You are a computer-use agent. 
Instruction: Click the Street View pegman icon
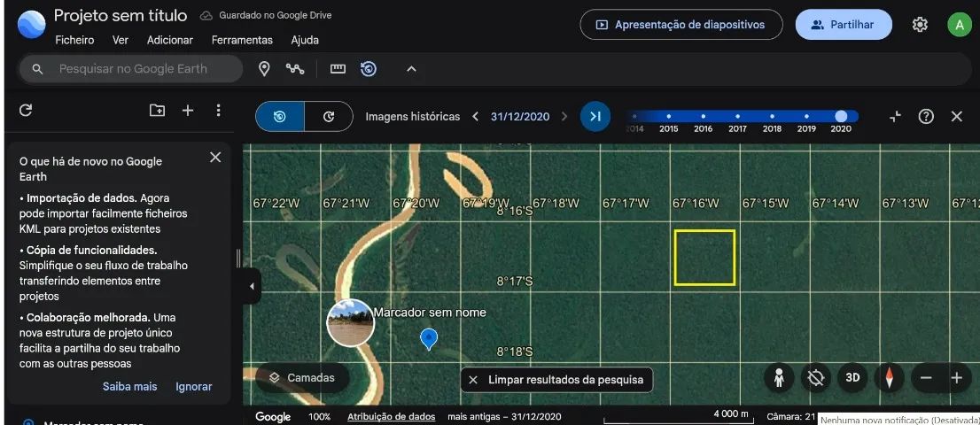779,377
